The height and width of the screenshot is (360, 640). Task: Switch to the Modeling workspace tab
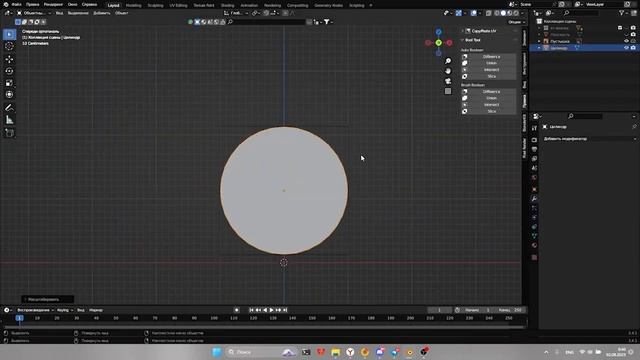point(133,5)
